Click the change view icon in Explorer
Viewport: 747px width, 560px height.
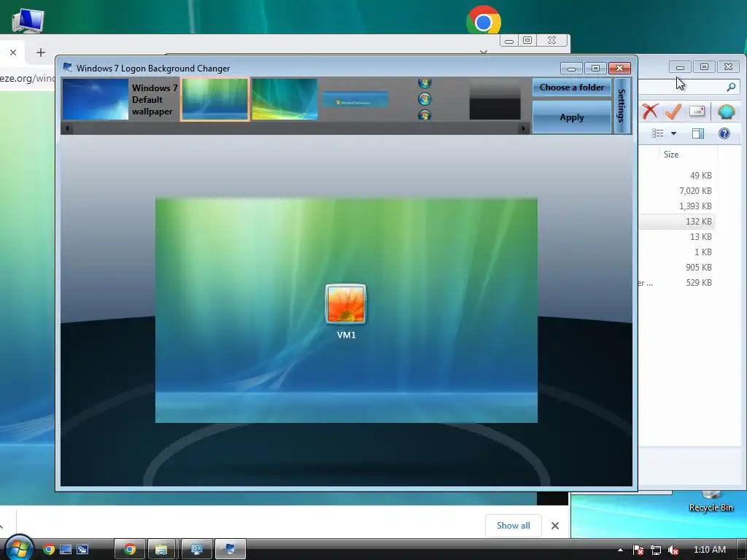coord(658,133)
